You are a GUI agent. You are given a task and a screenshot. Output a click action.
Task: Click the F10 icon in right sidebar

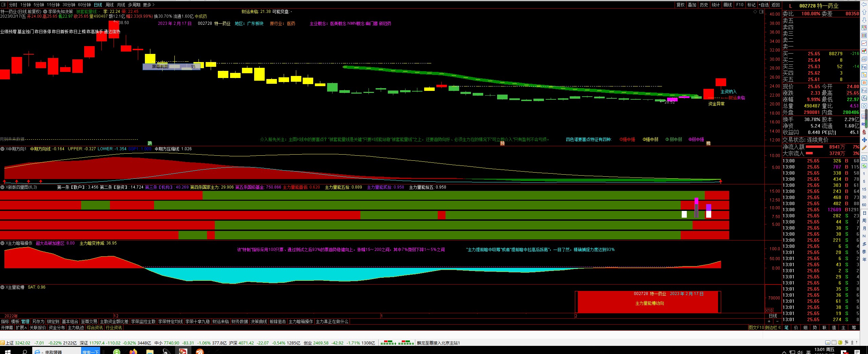[864, 67]
